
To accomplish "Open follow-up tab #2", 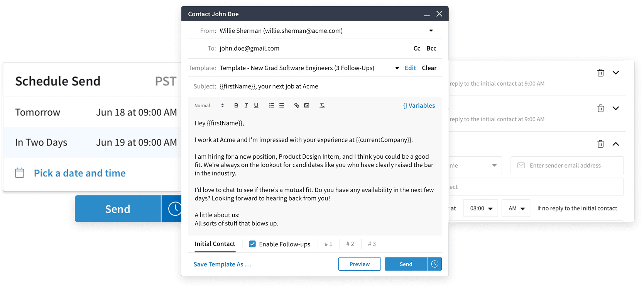I will tap(350, 244).
